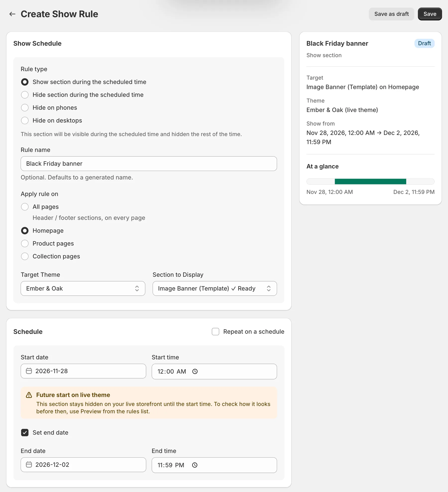Enable 'Repeat on a schedule' checkbox
This screenshot has height=492, width=448.
tap(216, 332)
